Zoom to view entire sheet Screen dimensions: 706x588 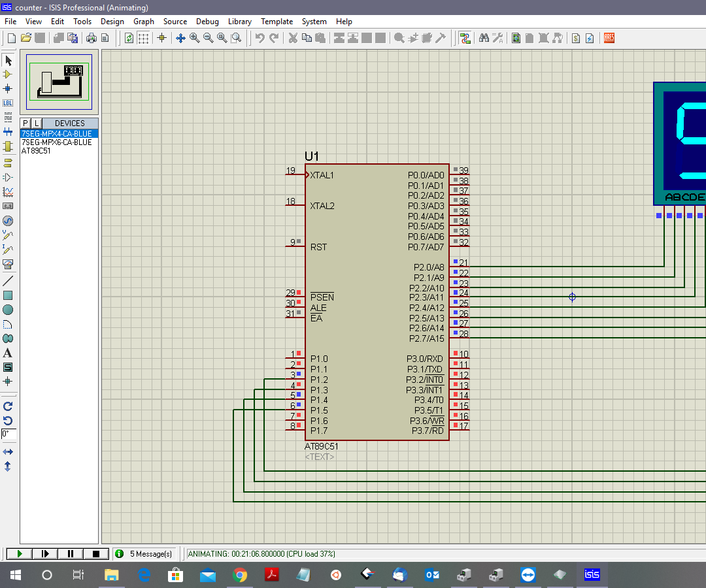pyautogui.click(x=222, y=39)
